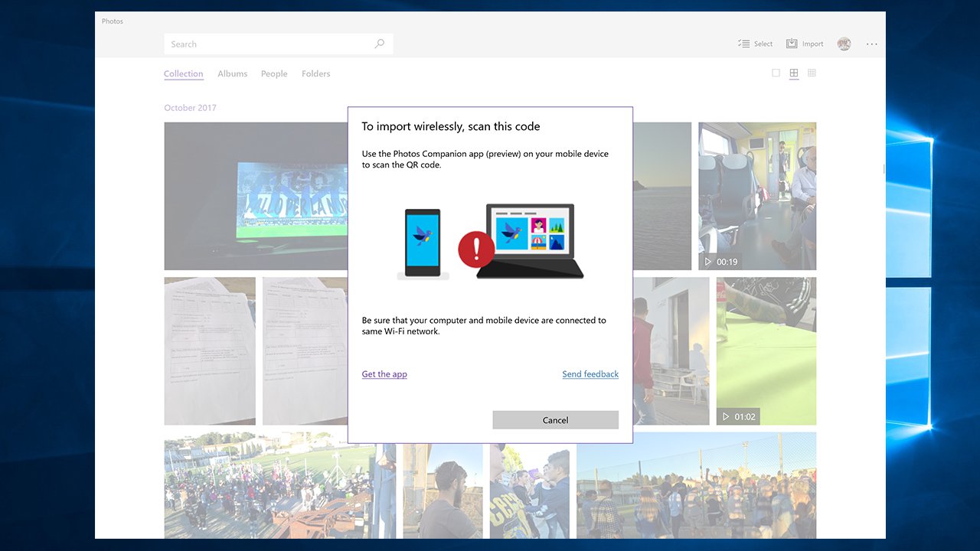Switch to medium grid view icon

[x=794, y=73]
